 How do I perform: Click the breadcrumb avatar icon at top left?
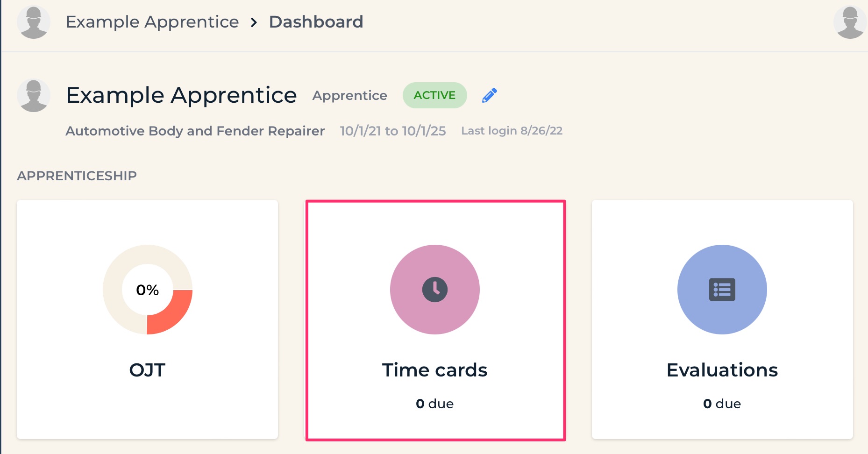point(34,22)
